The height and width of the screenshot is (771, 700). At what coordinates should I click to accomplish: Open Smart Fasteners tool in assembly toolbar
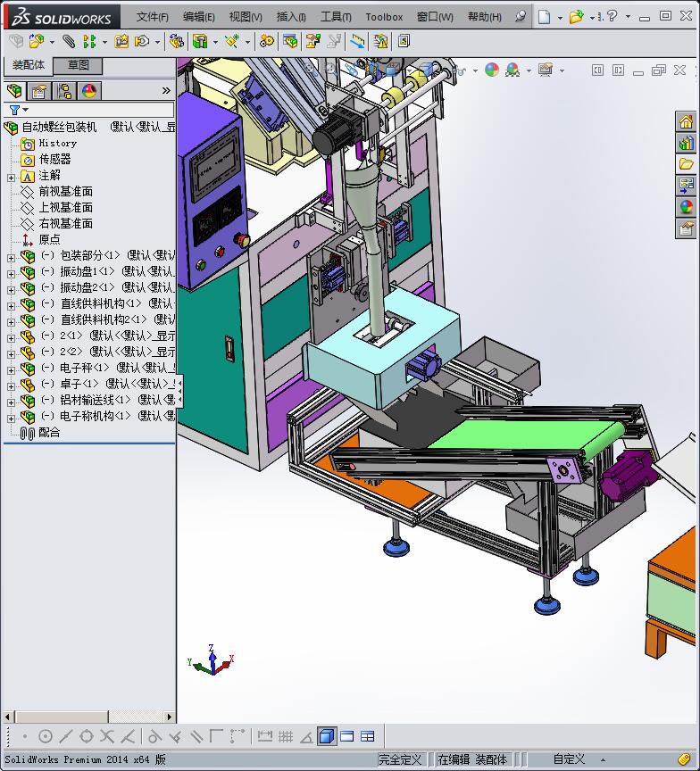coord(121,41)
